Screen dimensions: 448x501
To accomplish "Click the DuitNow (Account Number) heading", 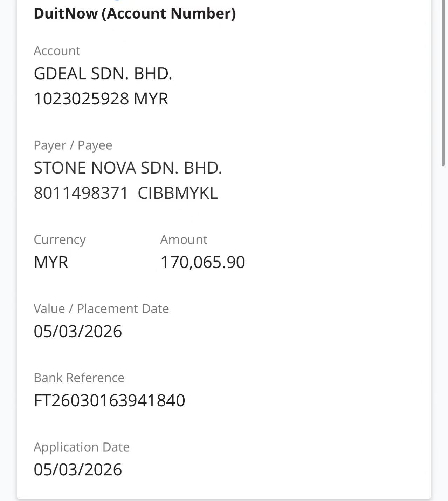I will 135,14.
